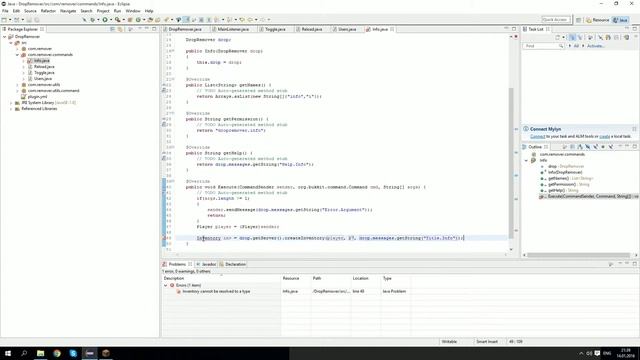640x360 pixels.
Task: Click the Last Edit Location toolbar icon
Action: pyautogui.click(x=242, y=20)
